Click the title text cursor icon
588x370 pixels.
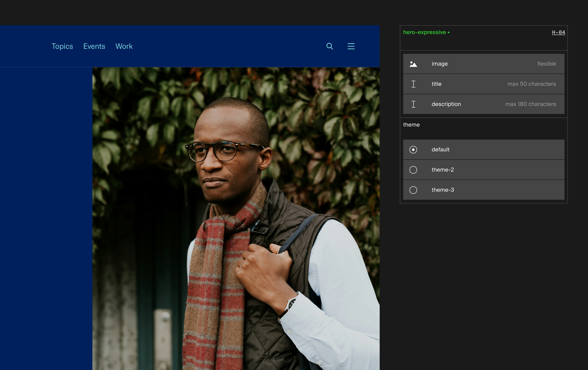point(413,84)
